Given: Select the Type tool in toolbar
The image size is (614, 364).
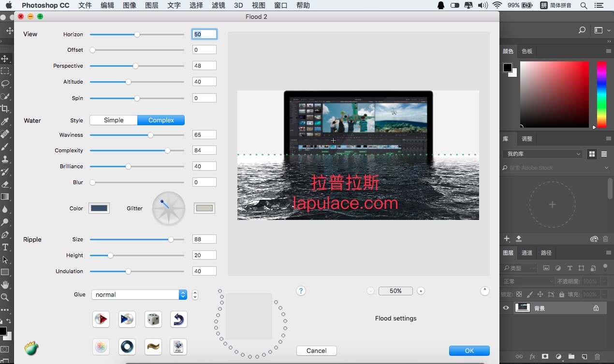Looking at the screenshot, I should click(5, 247).
